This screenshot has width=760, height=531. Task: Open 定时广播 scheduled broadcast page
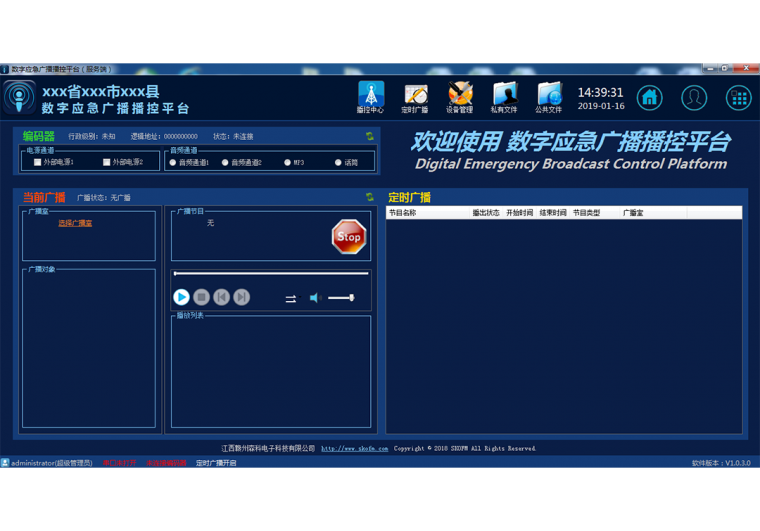pyautogui.click(x=415, y=96)
